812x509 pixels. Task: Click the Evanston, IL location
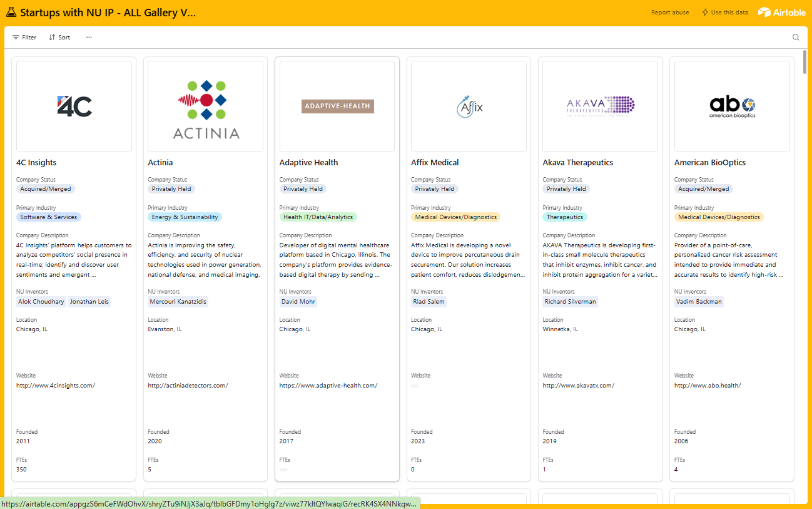[165, 329]
